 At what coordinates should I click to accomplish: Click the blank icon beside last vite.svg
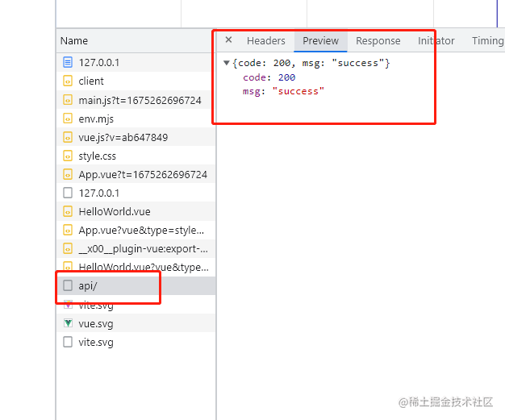(x=68, y=342)
